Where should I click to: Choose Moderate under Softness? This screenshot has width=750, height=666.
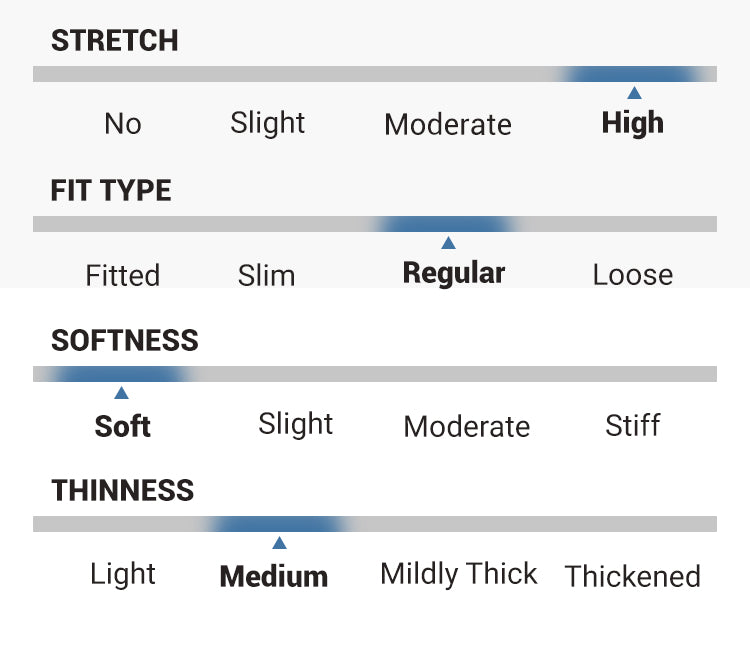466,426
